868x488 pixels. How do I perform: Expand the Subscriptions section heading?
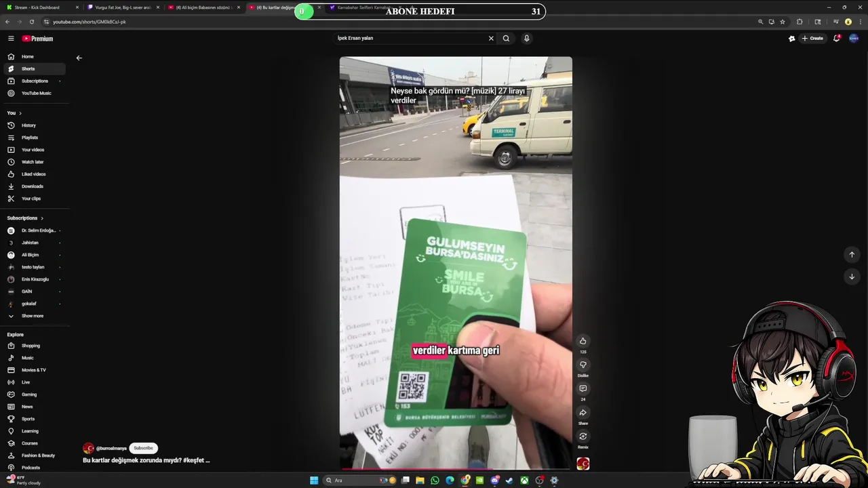tap(25, 218)
